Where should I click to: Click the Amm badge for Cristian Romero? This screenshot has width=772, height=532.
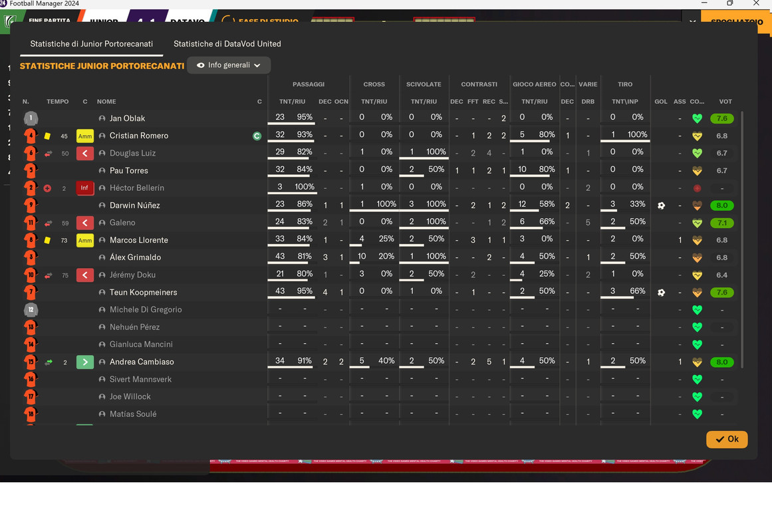pyautogui.click(x=84, y=136)
